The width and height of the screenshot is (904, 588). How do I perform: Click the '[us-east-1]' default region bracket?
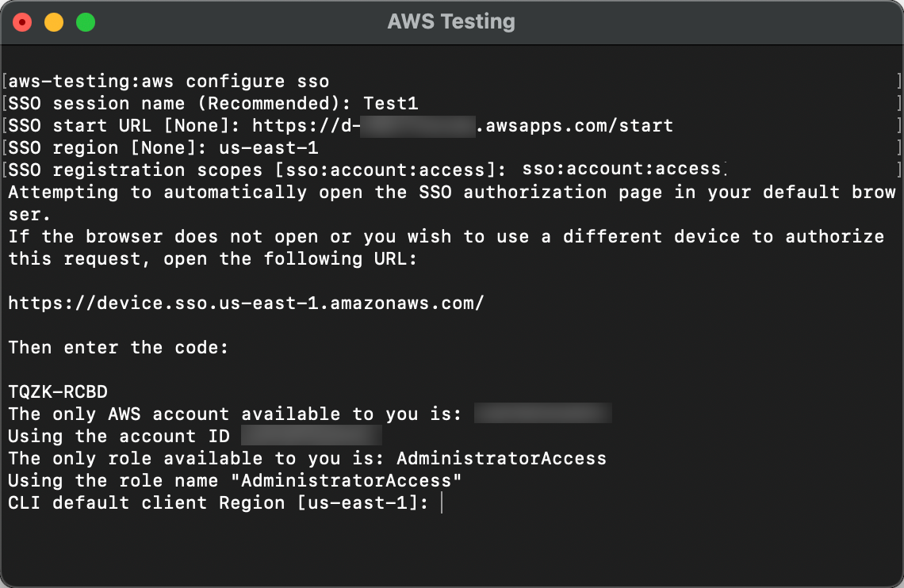358,502
